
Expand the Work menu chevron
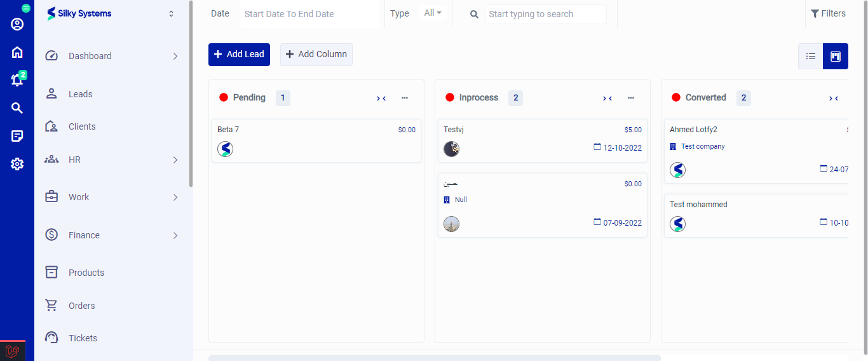pyautogui.click(x=175, y=198)
